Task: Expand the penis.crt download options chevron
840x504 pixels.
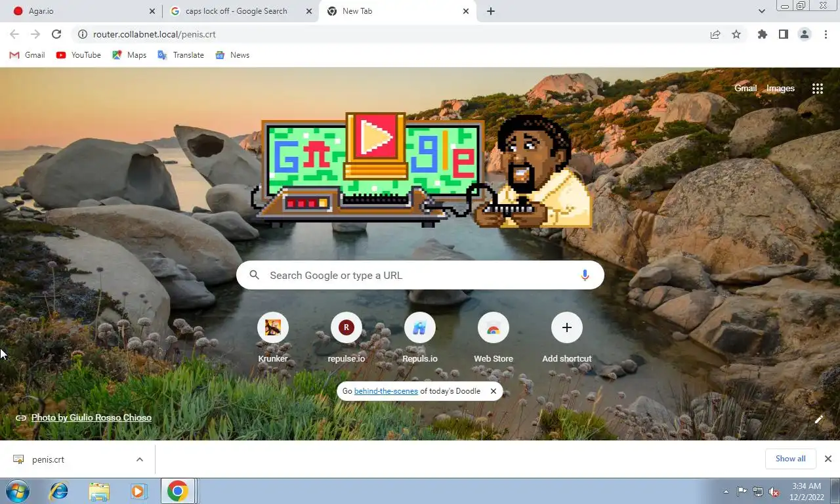Action: point(140,459)
